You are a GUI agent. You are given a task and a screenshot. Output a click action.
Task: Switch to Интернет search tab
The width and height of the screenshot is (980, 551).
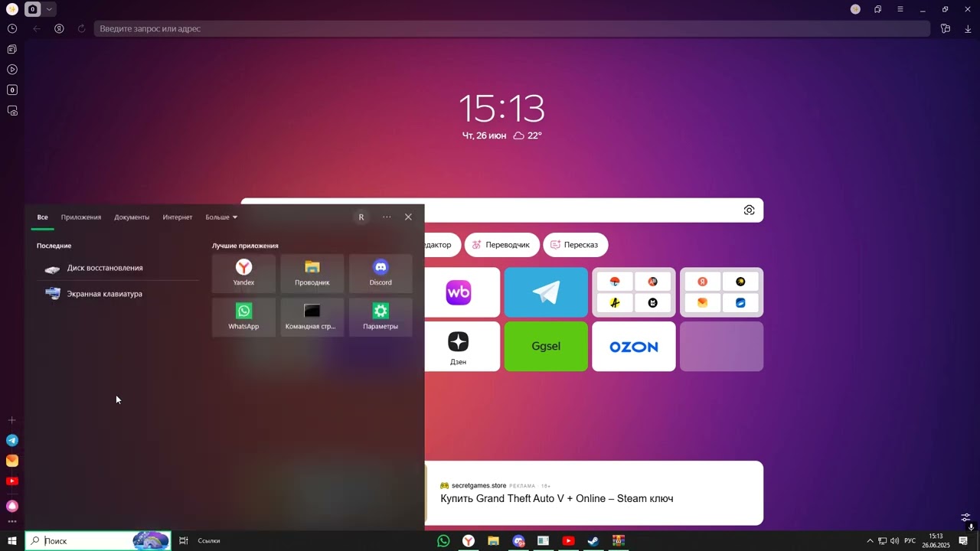[x=178, y=217]
